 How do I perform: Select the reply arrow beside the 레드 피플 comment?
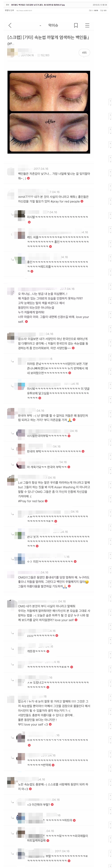tap(12, 234)
